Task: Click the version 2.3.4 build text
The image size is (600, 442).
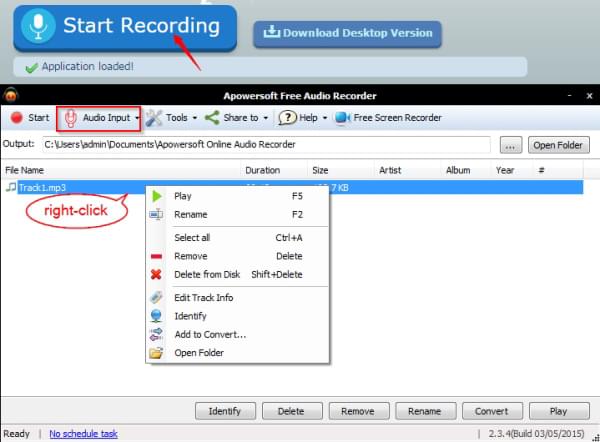Action: 536,434
